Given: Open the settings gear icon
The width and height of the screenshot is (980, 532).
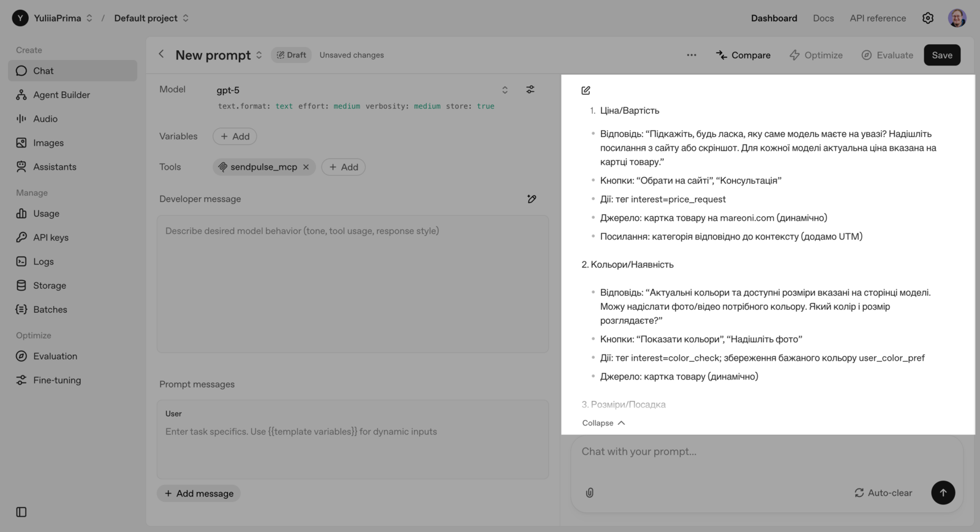Looking at the screenshot, I should (x=928, y=18).
